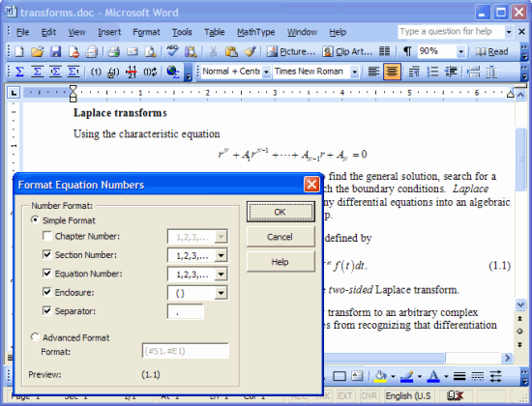The width and height of the screenshot is (532, 406).
Task: Open Fill Color dropdown arrow
Action: 393,376
